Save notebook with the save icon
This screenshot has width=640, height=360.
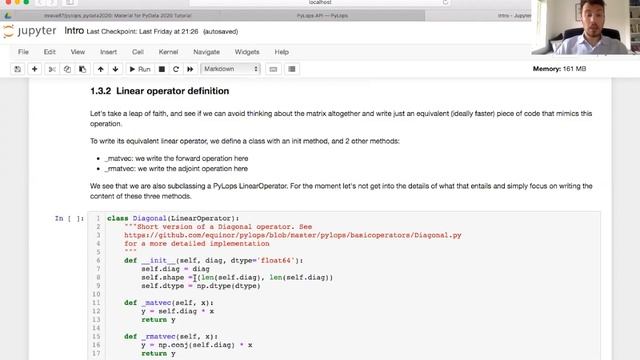pyautogui.click(x=18, y=69)
